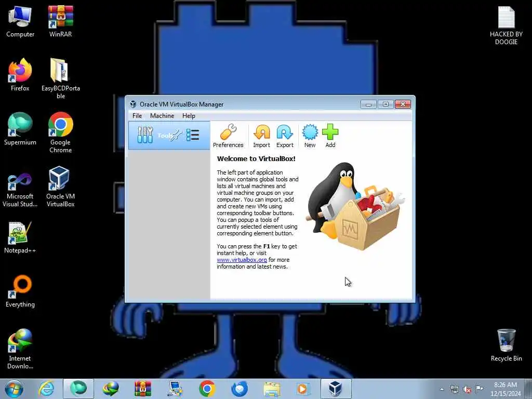
Task: Click the Export appliance toolbar icon
Action: click(285, 136)
